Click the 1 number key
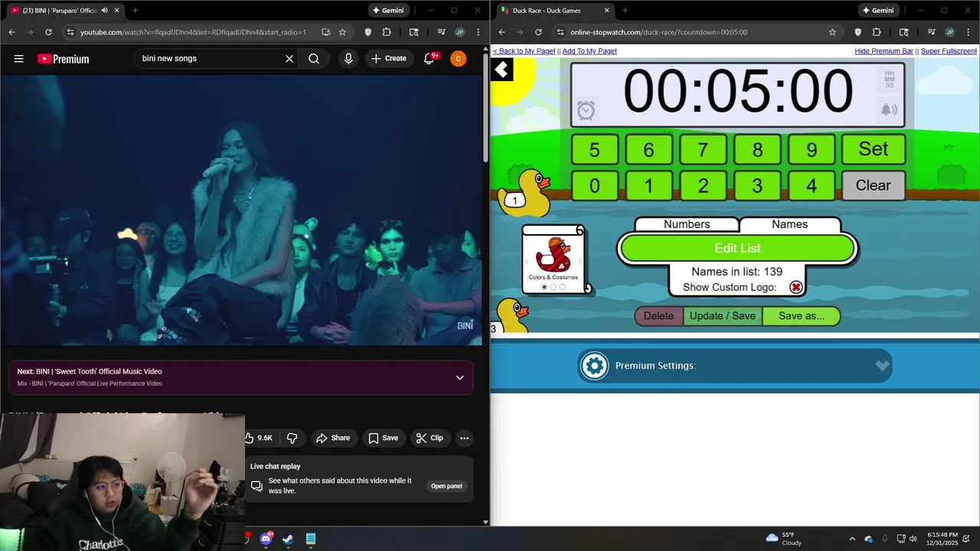 pyautogui.click(x=648, y=185)
